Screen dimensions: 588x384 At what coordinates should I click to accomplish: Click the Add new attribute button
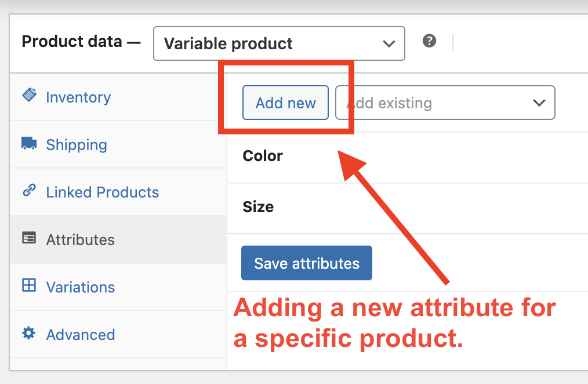[x=285, y=103]
